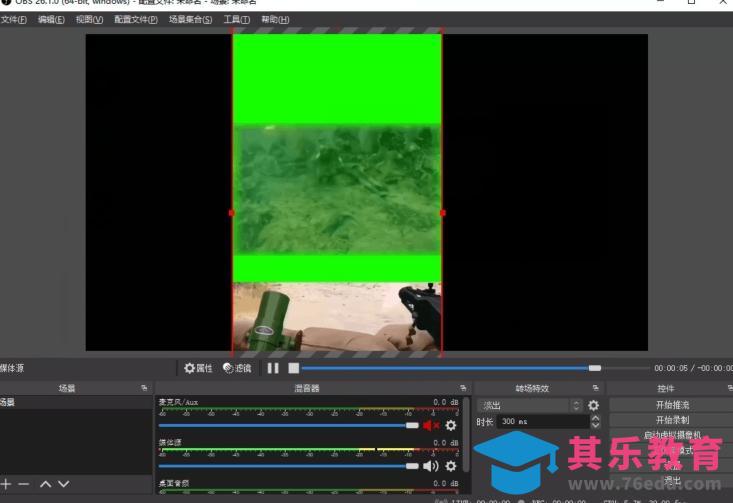
Task: Pop out the 场景 scenes dock
Action: point(144,388)
